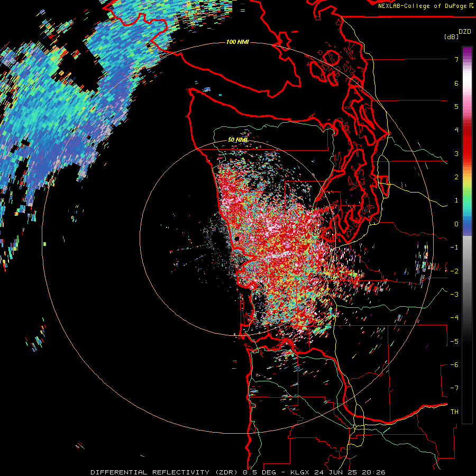The width and height of the screenshot is (476, 476).
Task: Click the -5 value on color scale
Action: [454, 342]
